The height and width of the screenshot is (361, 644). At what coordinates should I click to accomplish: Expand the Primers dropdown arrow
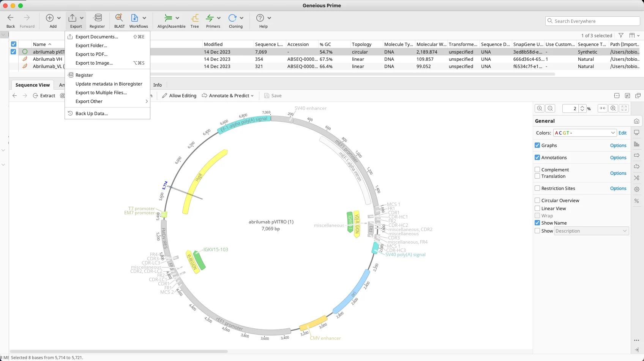(x=219, y=18)
